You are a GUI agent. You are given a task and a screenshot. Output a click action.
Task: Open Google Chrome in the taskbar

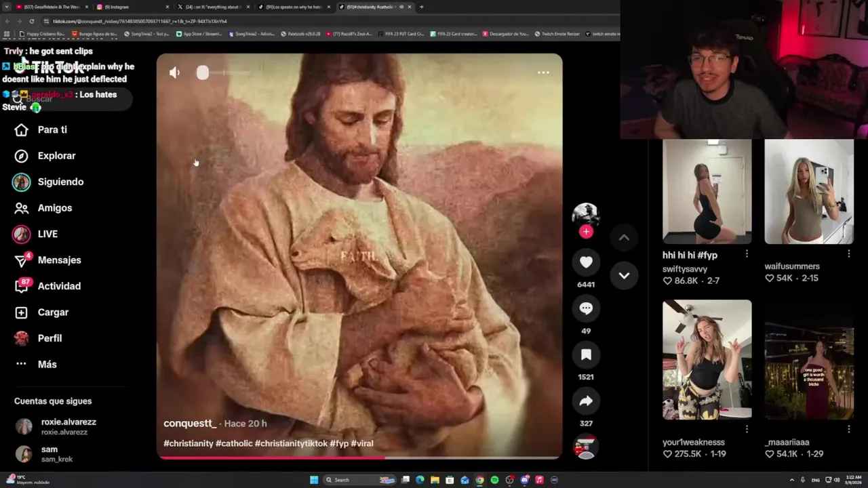(x=479, y=480)
